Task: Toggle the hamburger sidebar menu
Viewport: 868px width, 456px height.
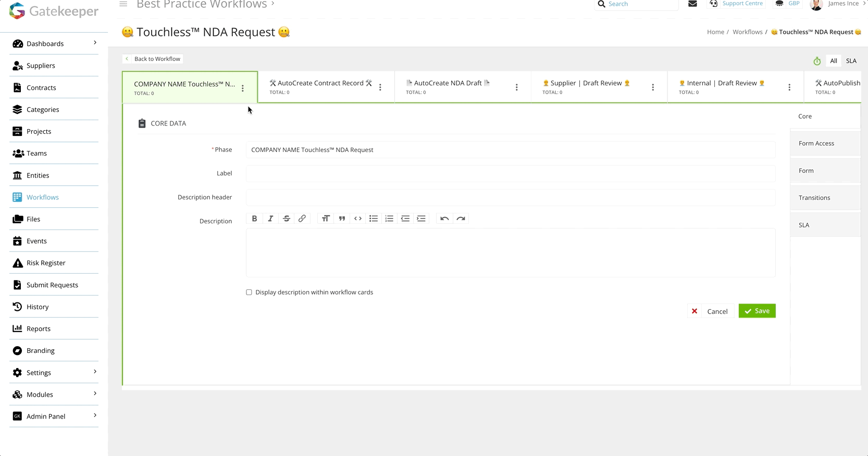Action: coord(123,4)
